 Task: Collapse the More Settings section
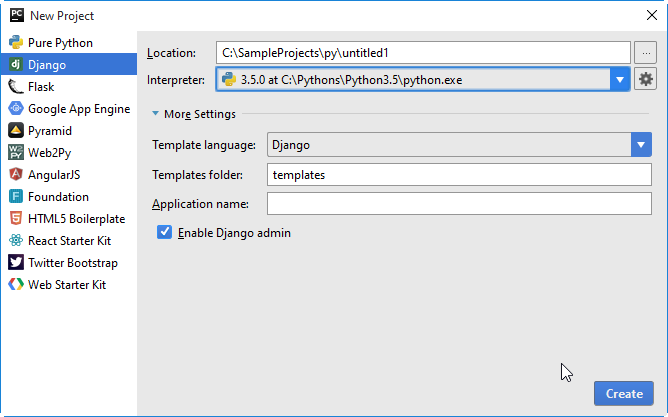[156, 114]
